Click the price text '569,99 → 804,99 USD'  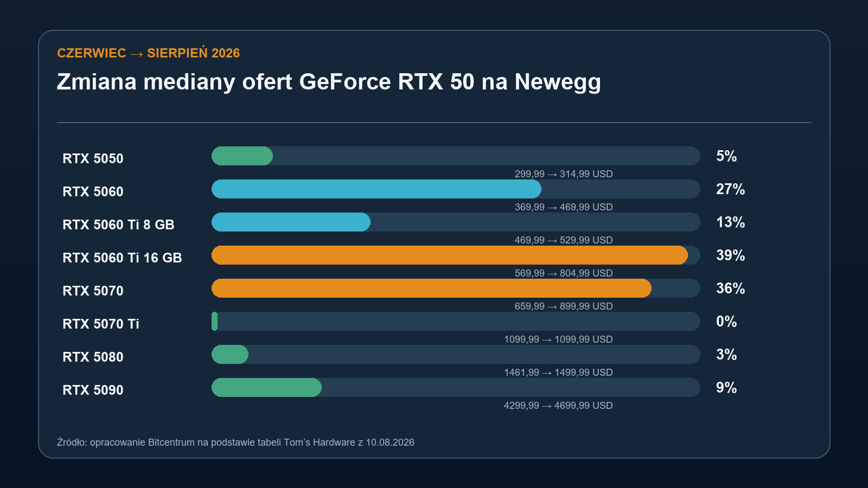pyautogui.click(x=564, y=273)
